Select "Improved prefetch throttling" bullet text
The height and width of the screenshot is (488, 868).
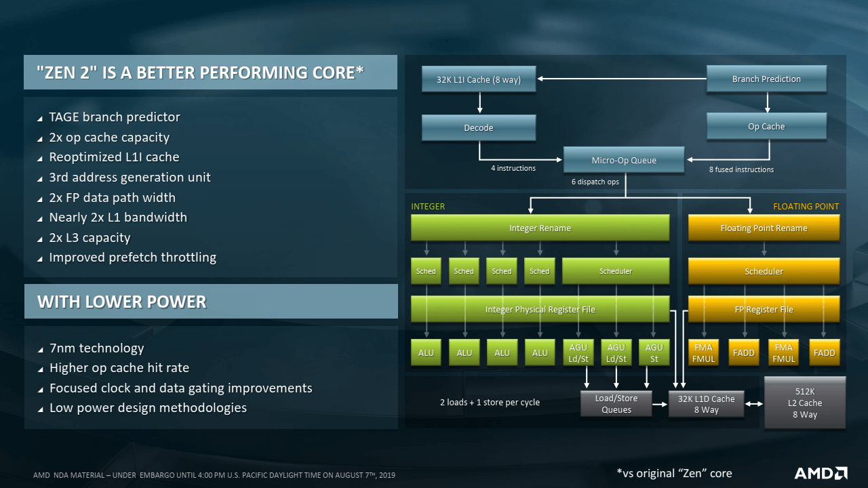(x=133, y=258)
